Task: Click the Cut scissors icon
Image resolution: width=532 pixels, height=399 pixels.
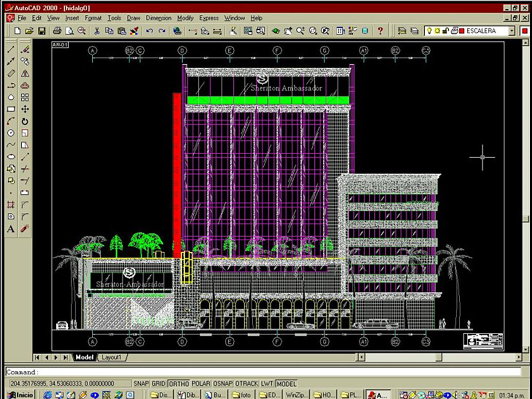Action: click(x=97, y=31)
